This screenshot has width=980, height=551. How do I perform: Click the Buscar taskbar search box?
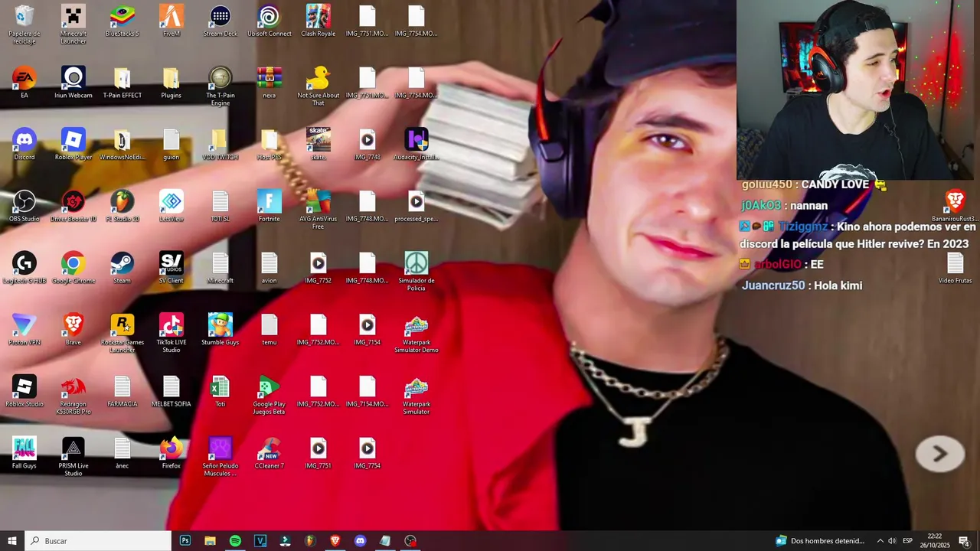[98, 541]
